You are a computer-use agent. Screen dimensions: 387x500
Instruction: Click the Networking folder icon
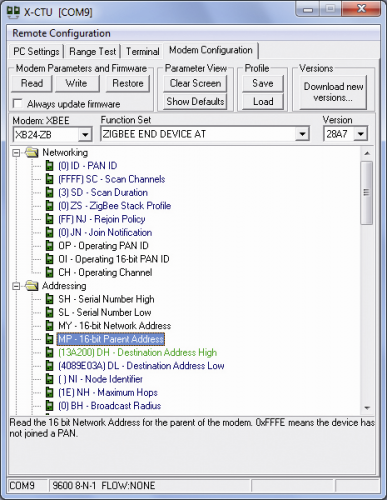pyautogui.click(x=32, y=152)
